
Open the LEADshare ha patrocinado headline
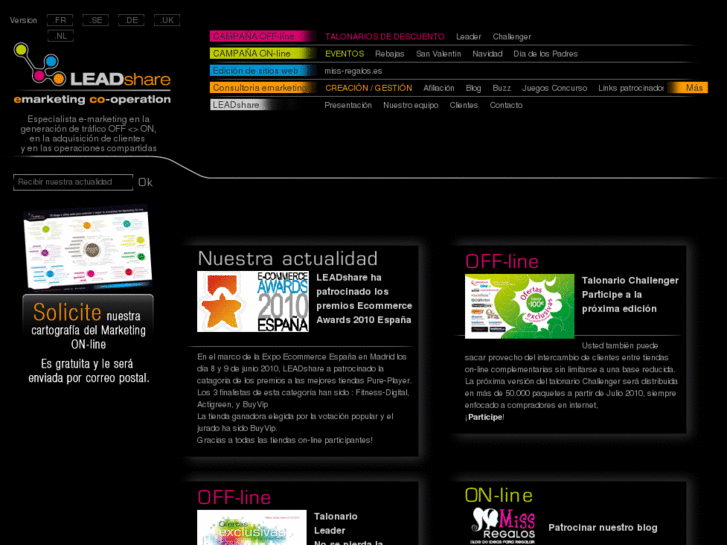(364, 299)
